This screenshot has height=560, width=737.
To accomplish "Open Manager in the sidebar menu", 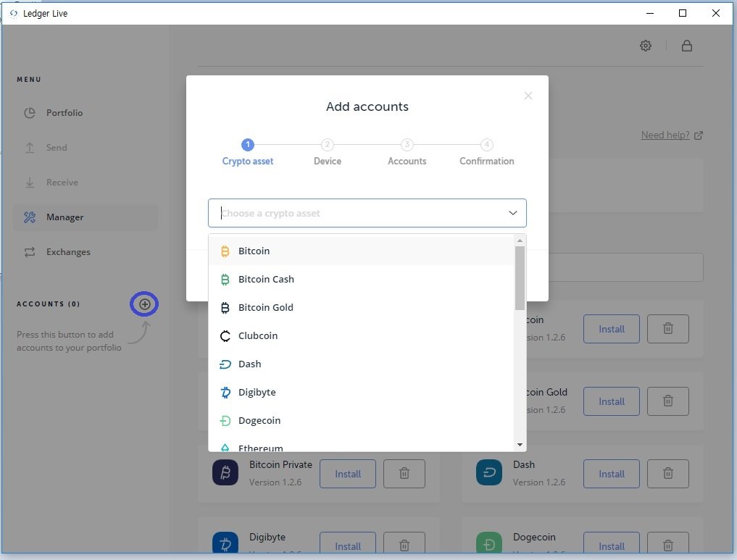I will (x=85, y=217).
